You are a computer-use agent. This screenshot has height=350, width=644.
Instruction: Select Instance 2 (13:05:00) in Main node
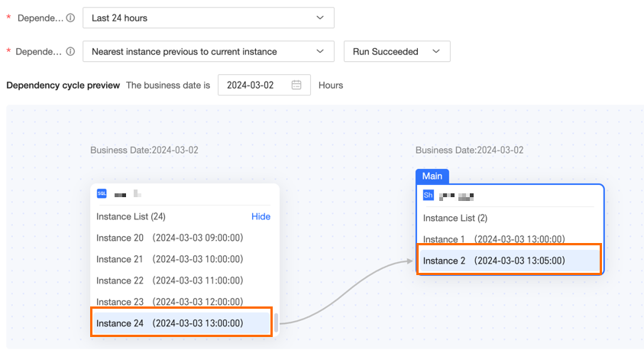pyautogui.click(x=510, y=261)
